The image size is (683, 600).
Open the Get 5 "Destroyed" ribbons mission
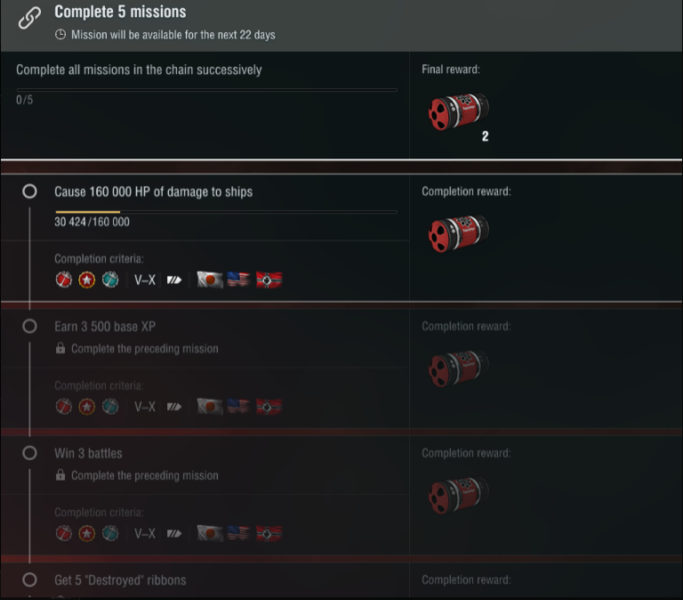[120, 580]
